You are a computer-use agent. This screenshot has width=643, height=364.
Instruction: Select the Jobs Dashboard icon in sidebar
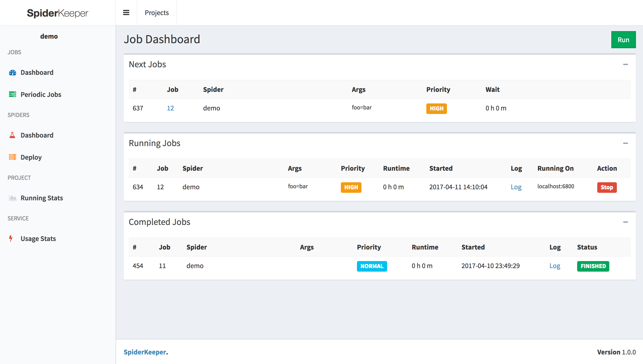click(x=12, y=72)
